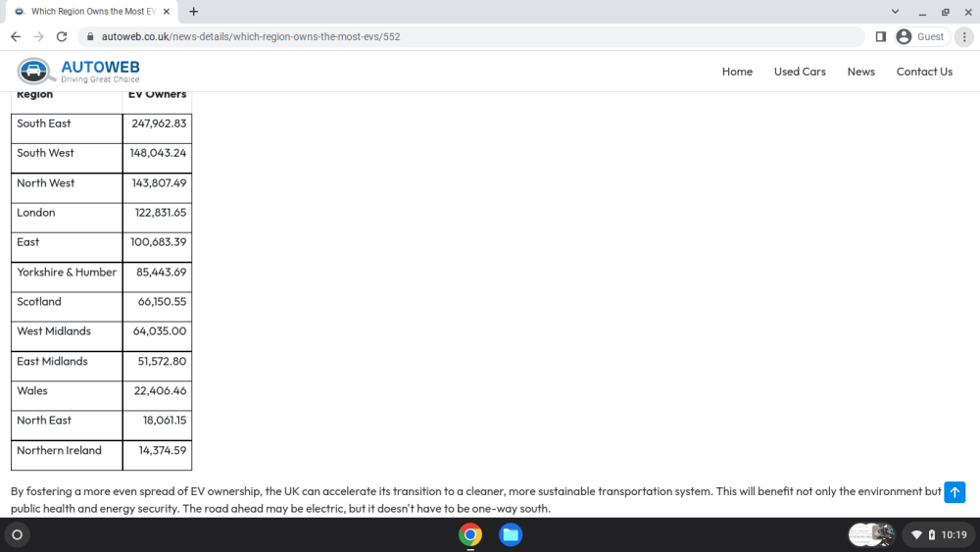This screenshot has width=980, height=552.
Task: Click the Wales row label
Action: coord(32,390)
